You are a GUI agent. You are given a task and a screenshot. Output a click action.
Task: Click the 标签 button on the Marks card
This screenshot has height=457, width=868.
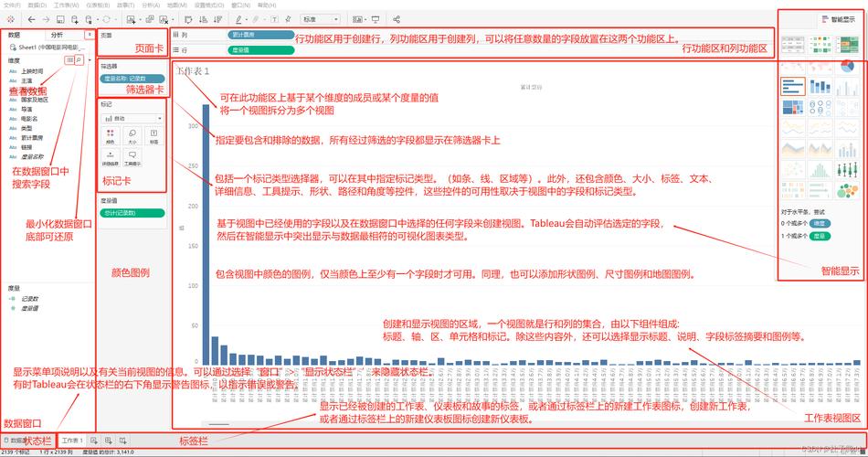click(x=153, y=135)
